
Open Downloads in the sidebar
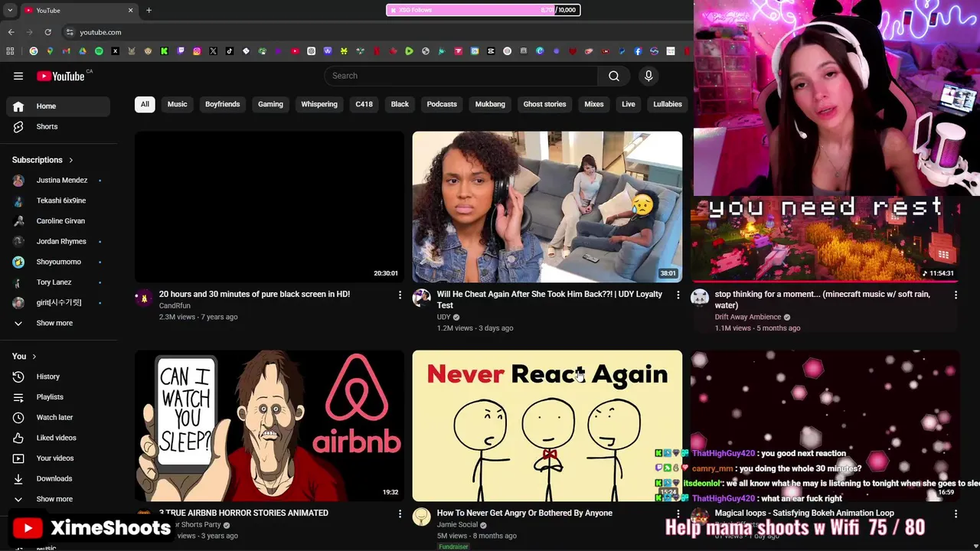58,478
